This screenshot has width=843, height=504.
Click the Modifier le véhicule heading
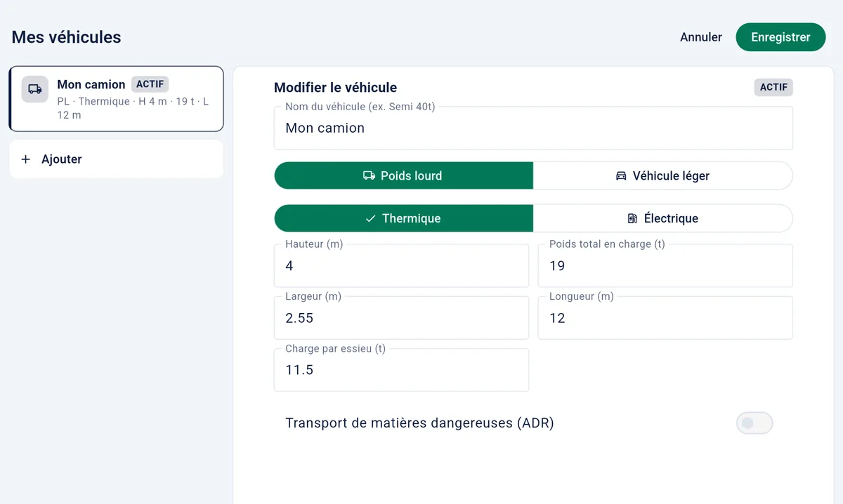tap(335, 88)
